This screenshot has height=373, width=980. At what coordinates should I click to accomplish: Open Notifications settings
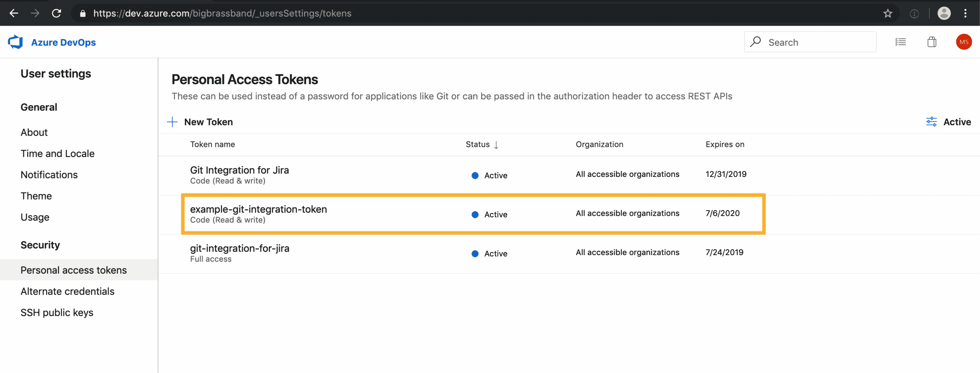[49, 175]
